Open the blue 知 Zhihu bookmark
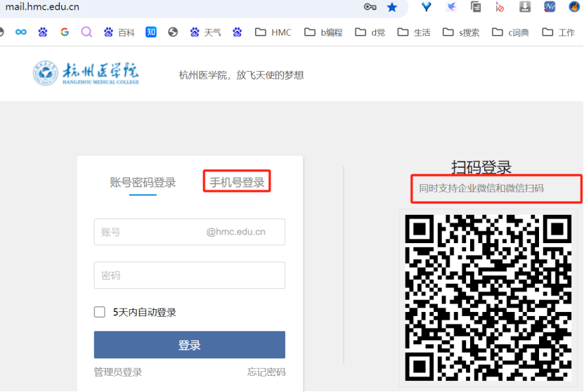The height and width of the screenshot is (392, 584). (x=151, y=32)
